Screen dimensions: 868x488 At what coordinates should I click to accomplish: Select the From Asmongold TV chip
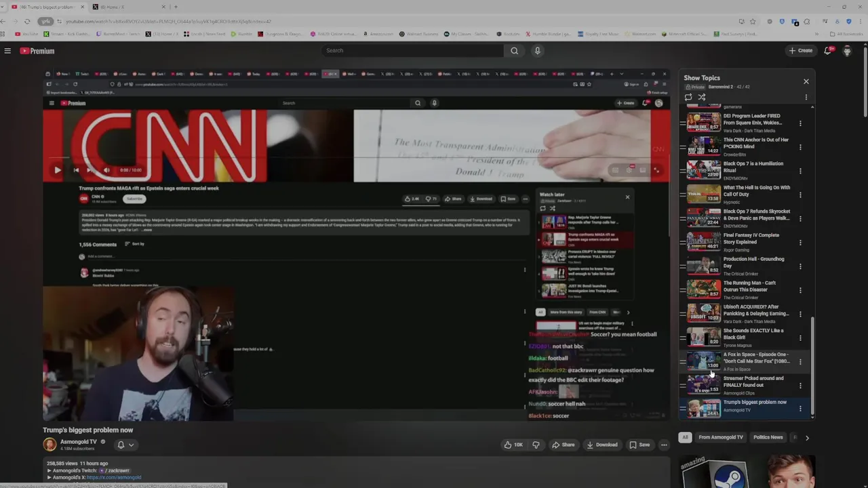tap(721, 438)
